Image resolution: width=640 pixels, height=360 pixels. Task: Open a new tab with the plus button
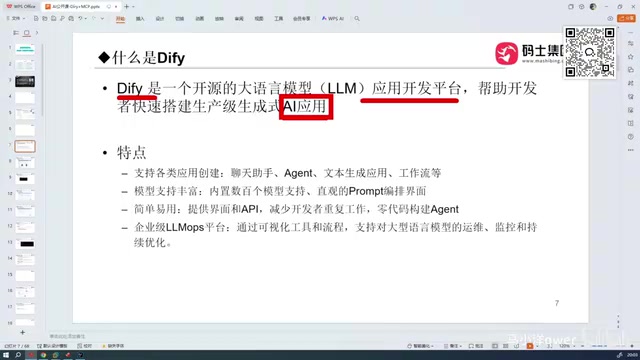(127, 7)
